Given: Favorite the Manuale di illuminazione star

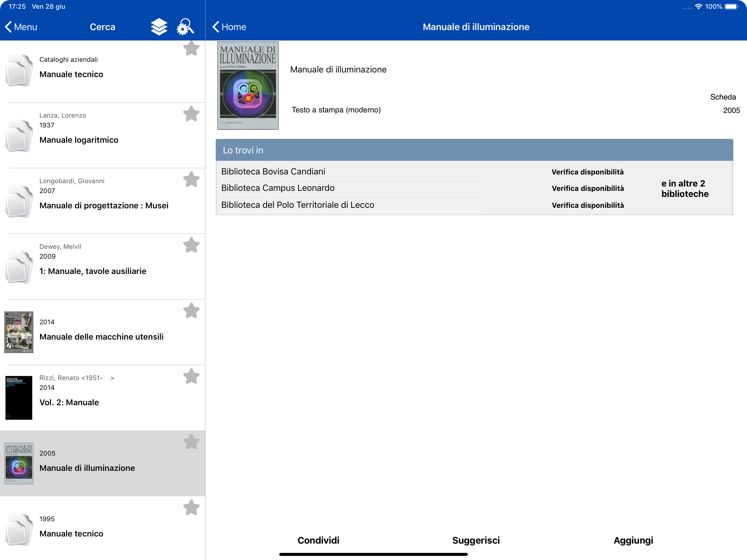Looking at the screenshot, I should pos(191,442).
